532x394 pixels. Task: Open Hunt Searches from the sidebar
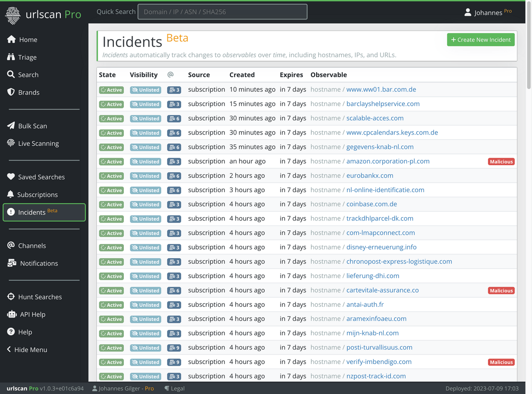(39, 296)
